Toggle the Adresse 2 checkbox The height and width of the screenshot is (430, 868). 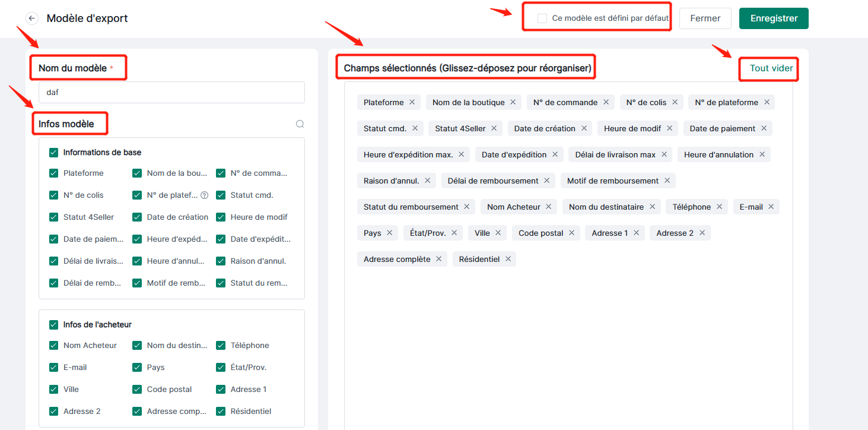[53, 412]
